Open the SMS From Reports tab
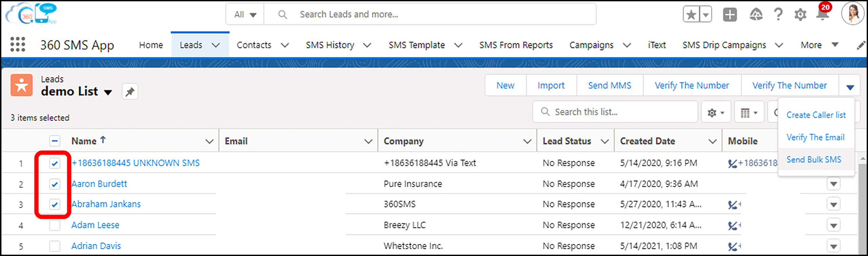This screenshot has width=868, height=256. pyautogui.click(x=516, y=45)
